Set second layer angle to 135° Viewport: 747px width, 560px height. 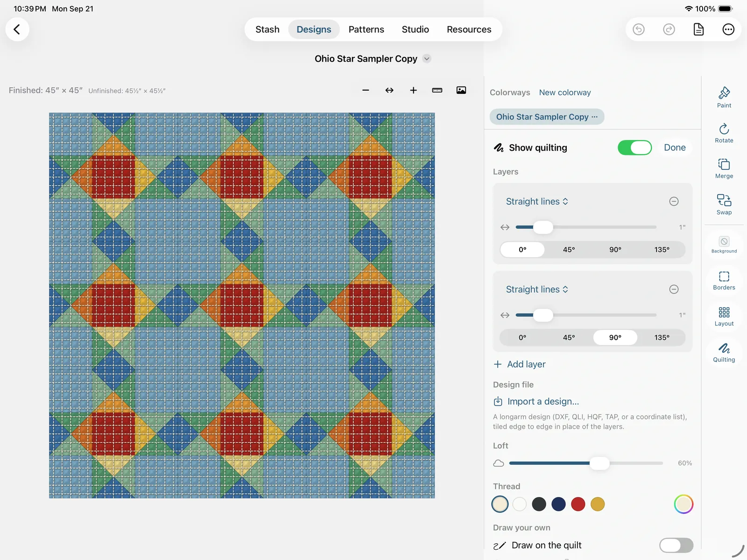coord(662,337)
